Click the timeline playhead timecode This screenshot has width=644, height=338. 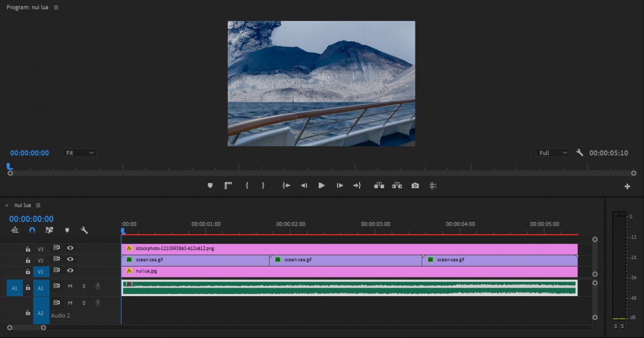(31, 219)
